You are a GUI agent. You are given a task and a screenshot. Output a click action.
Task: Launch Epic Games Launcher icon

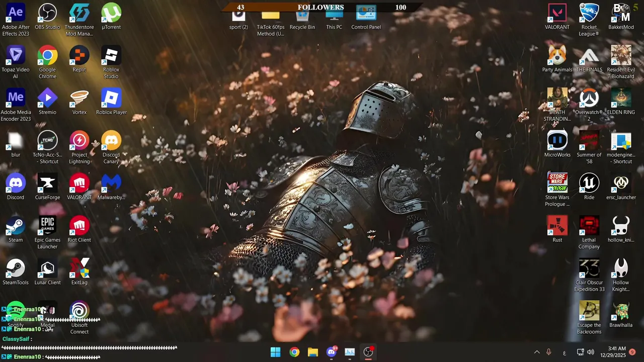pyautogui.click(x=47, y=233)
